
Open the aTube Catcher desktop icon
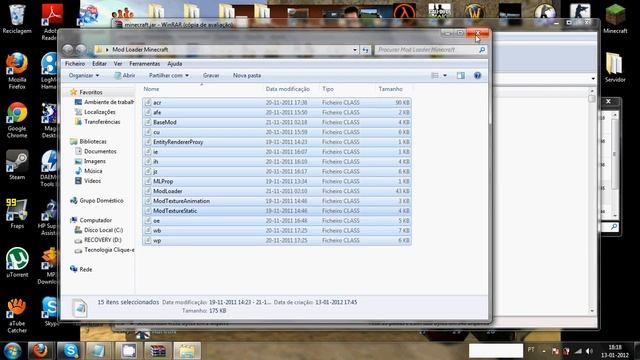click(17, 315)
